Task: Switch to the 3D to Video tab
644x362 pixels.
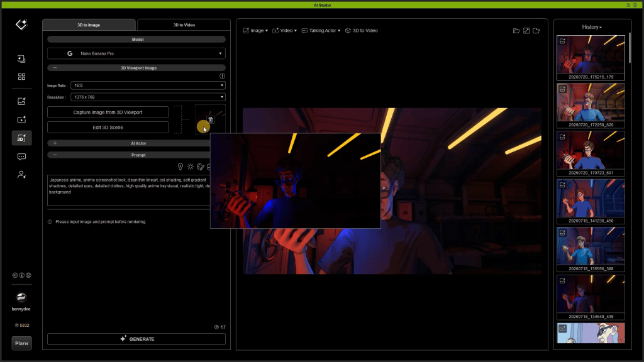Action: (184, 25)
